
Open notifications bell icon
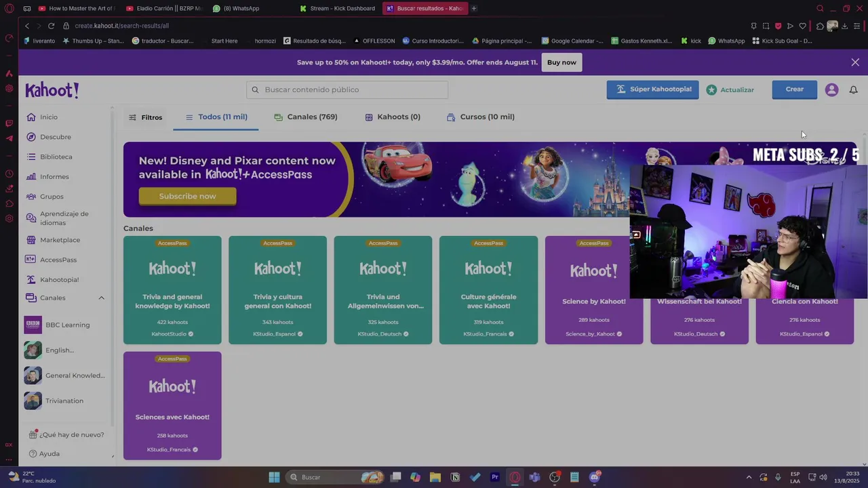[x=853, y=89]
